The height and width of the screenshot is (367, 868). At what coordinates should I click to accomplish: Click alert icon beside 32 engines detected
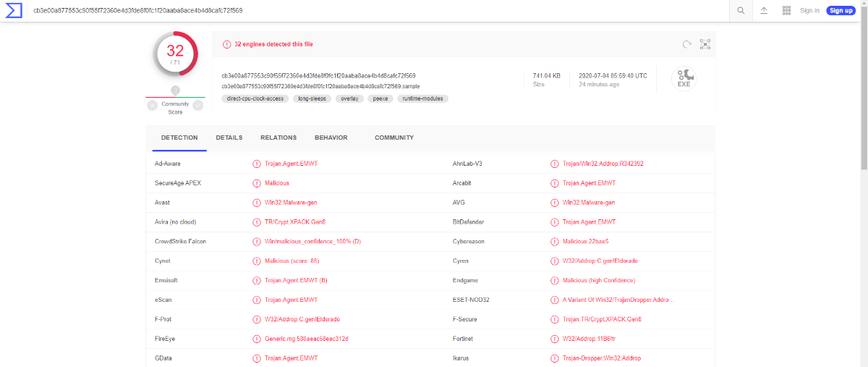pos(227,44)
